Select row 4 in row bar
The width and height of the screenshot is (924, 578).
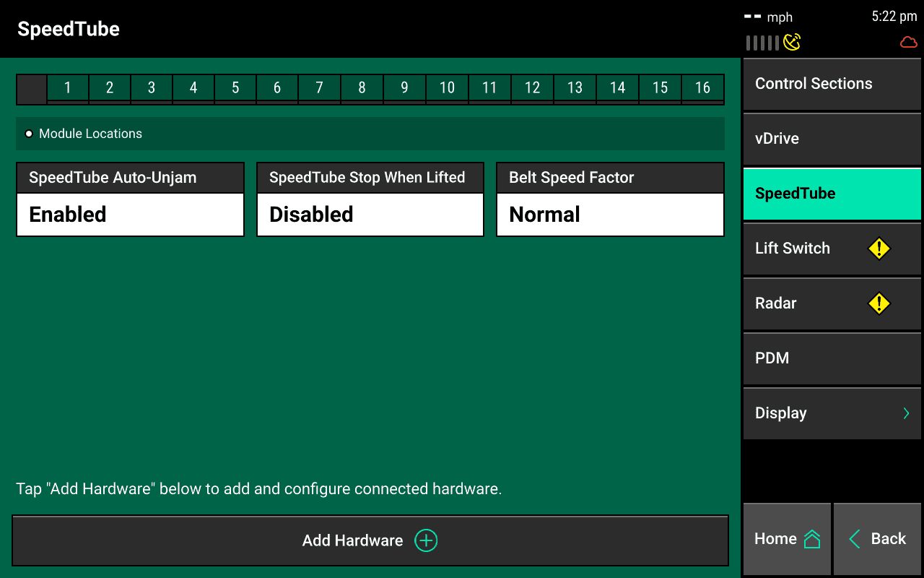(x=193, y=89)
